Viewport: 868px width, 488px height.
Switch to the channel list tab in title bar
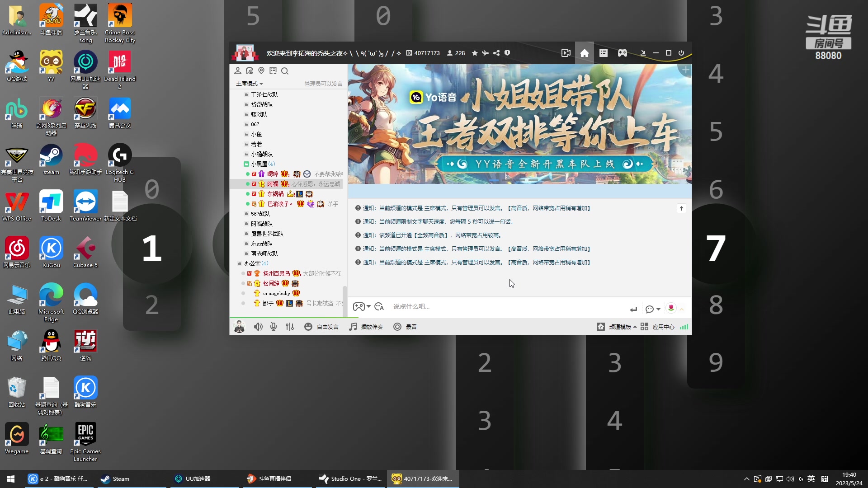pos(603,53)
